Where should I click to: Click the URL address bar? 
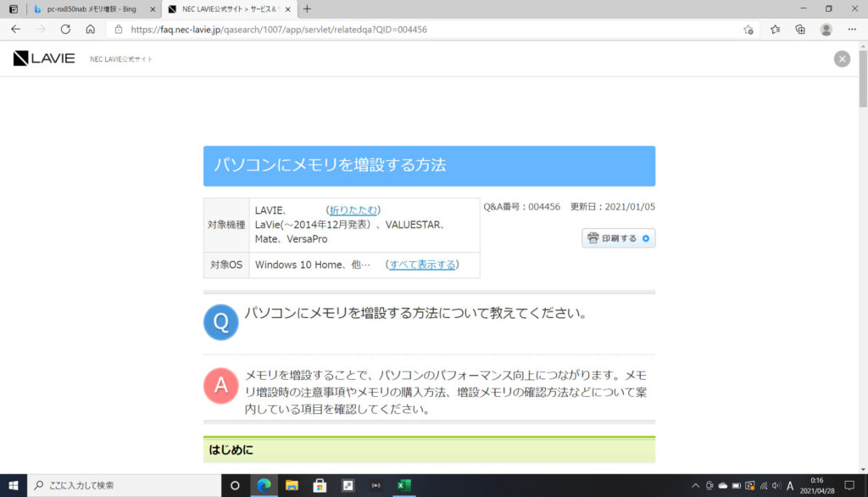[424, 29]
